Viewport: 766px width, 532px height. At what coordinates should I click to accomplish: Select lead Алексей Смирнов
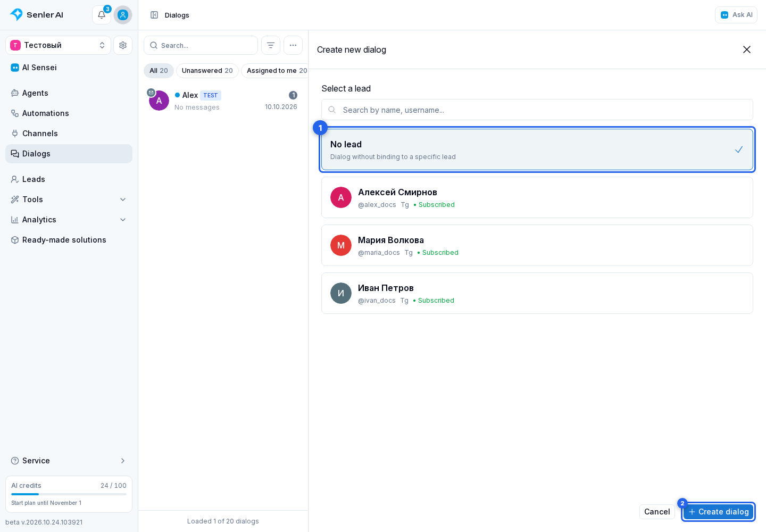[x=537, y=197]
